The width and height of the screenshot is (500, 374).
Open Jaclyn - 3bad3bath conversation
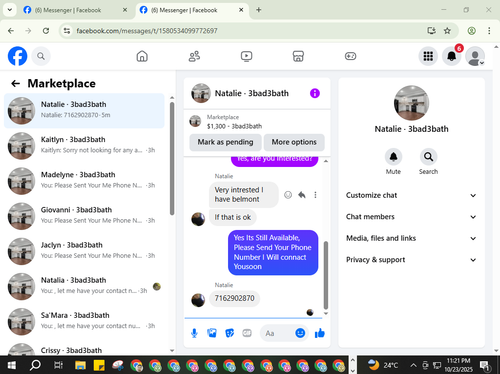(84, 251)
